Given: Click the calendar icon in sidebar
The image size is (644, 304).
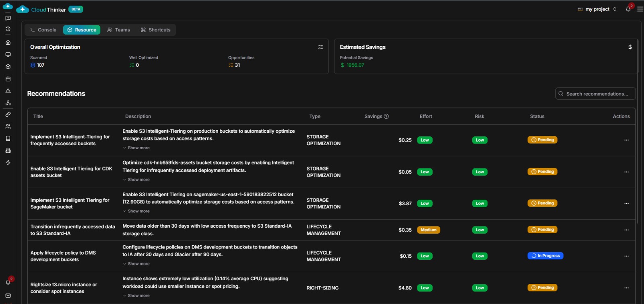Looking at the screenshot, I should click(x=8, y=79).
